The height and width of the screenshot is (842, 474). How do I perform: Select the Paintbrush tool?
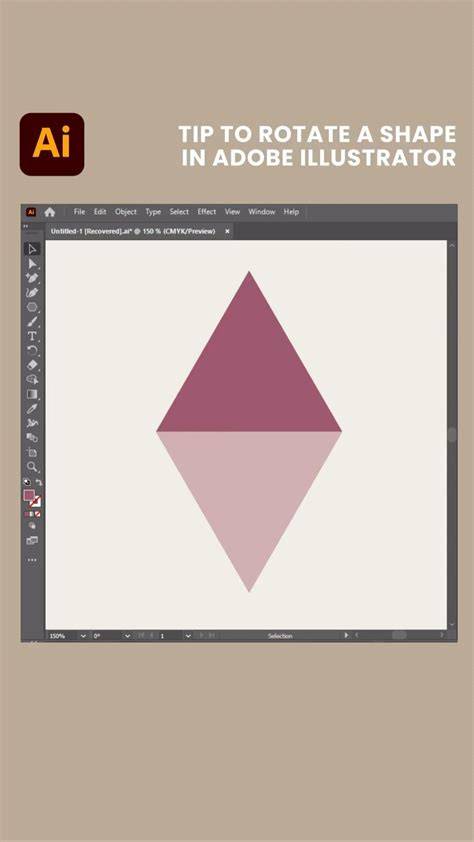(x=32, y=322)
